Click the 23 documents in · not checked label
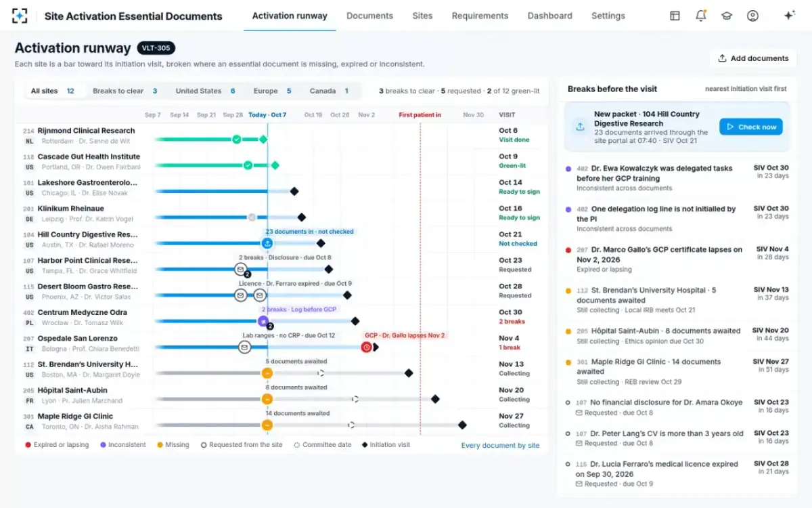This screenshot has width=812, height=508. (x=309, y=232)
